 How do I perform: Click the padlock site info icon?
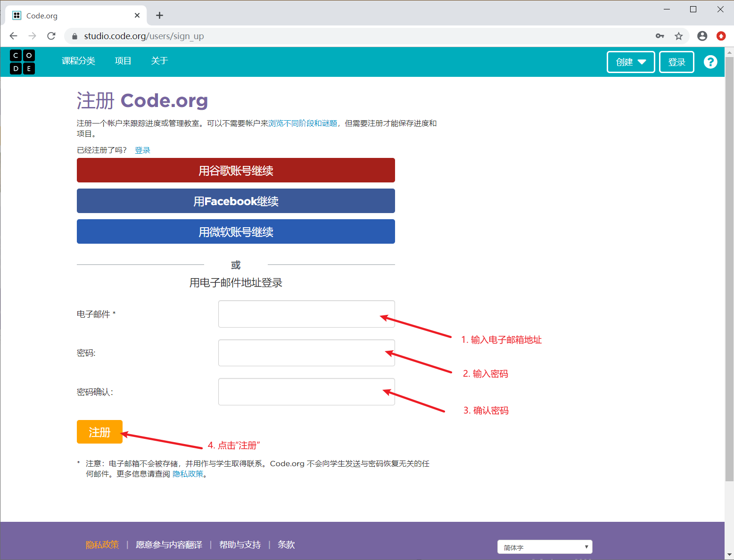(74, 36)
